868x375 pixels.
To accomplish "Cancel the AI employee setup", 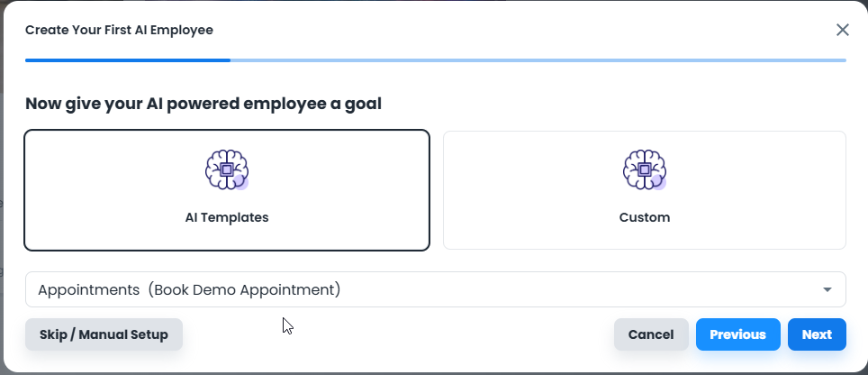I will 651,334.
